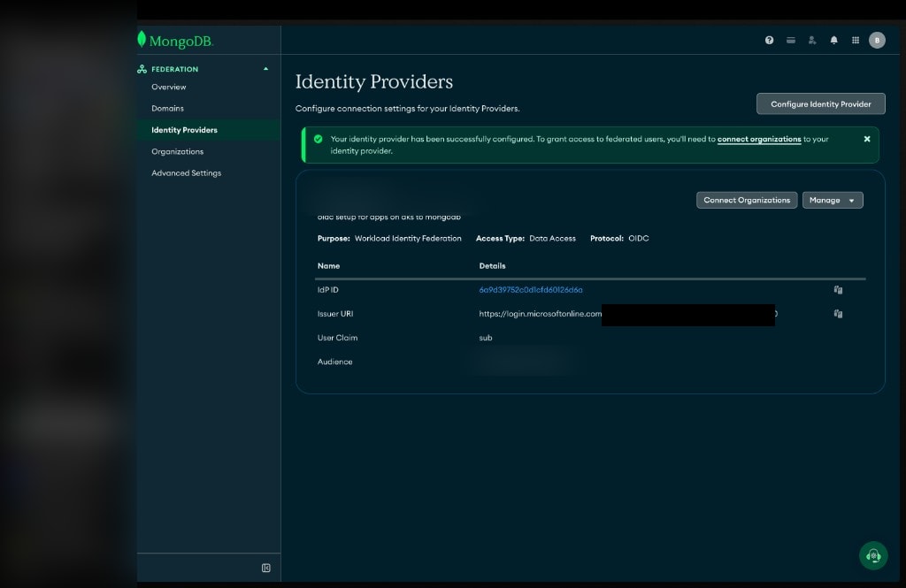Image resolution: width=906 pixels, height=588 pixels.
Task: Open Domains page in sidebar
Action: click(x=167, y=108)
